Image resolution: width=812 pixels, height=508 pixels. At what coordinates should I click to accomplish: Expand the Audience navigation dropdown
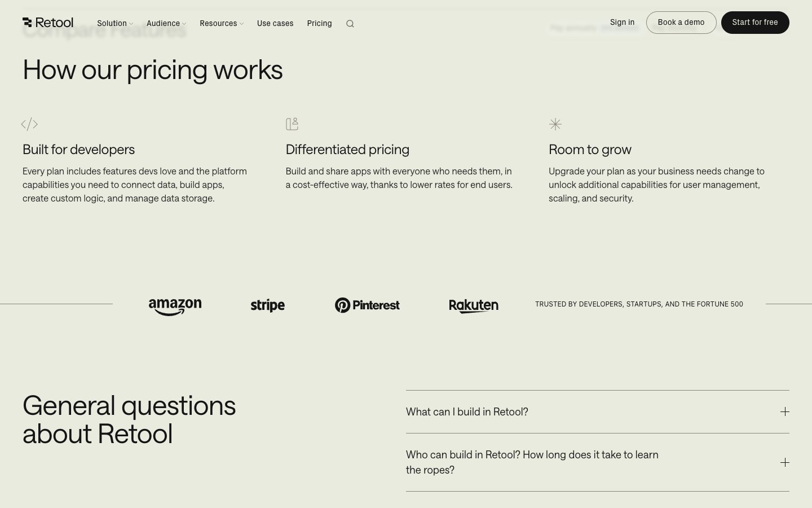point(166,23)
